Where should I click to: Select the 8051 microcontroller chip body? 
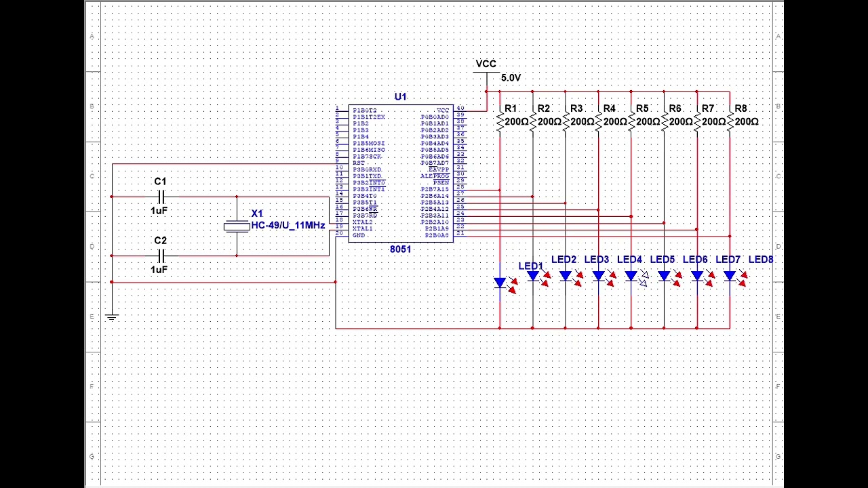tap(400, 173)
